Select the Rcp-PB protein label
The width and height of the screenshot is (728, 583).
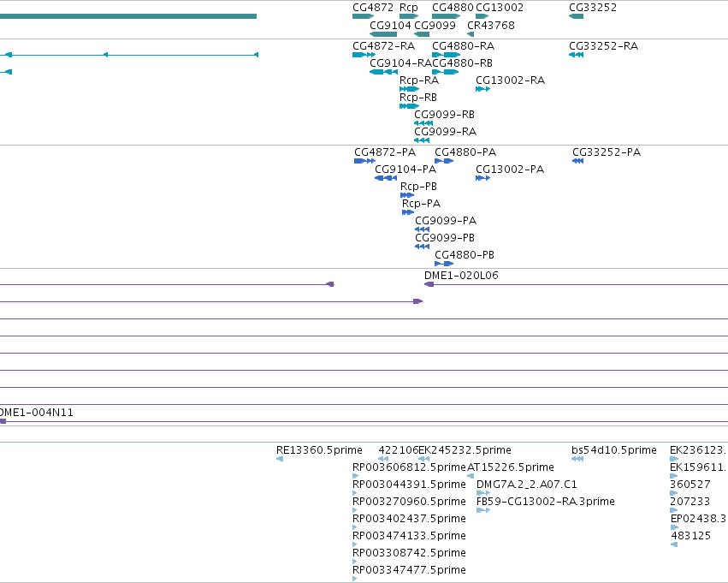[x=419, y=187]
